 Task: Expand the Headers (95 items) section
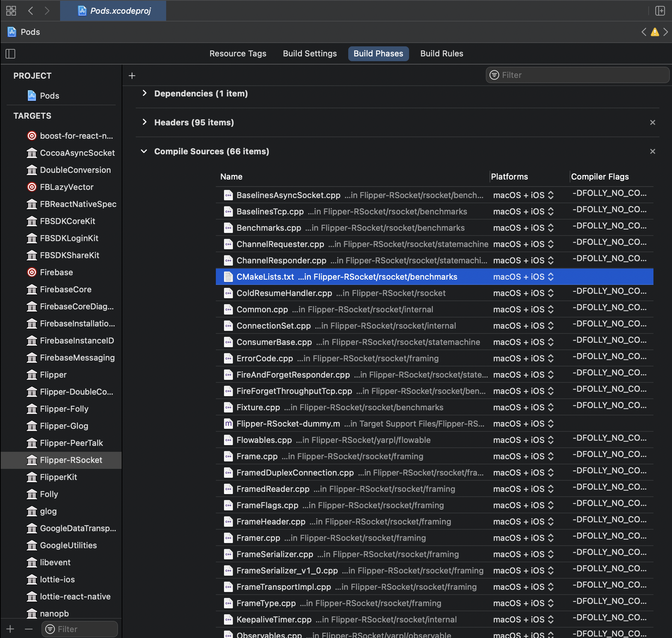point(144,122)
